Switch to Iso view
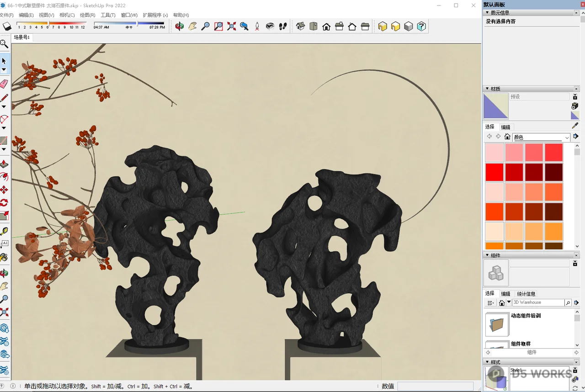This screenshot has width=585, height=392. 300,26
